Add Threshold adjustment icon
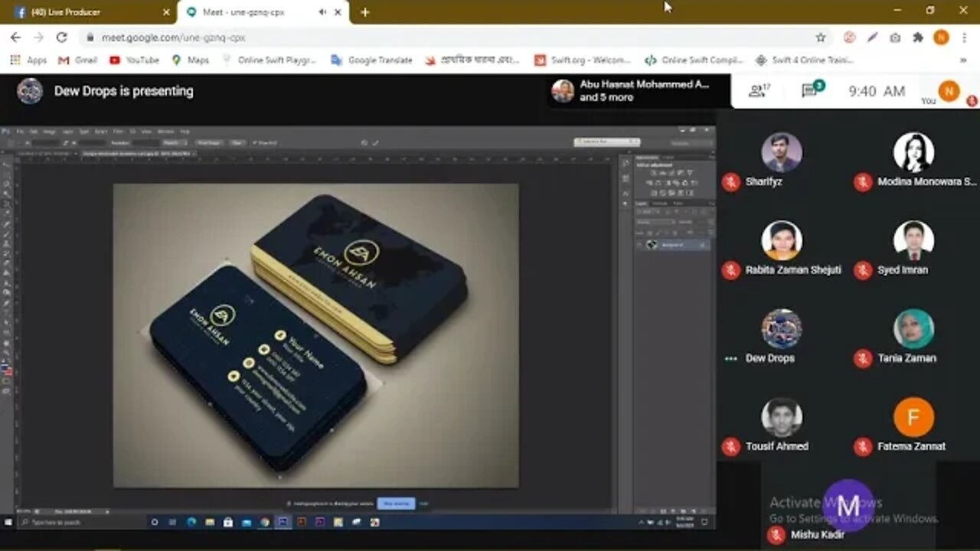This screenshot has height=551, width=980. (x=671, y=193)
